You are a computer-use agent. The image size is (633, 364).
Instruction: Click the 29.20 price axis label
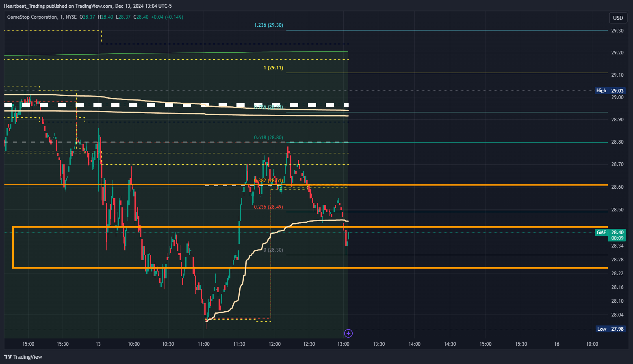click(617, 53)
